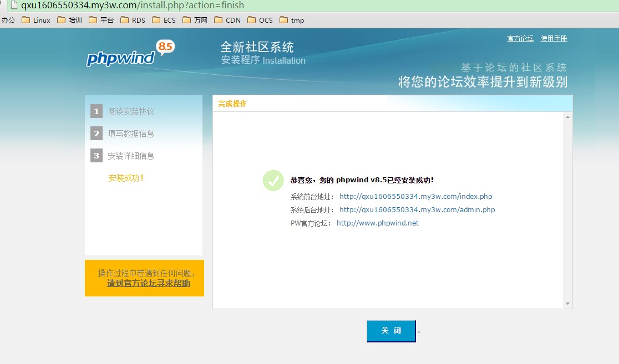Open the OCS bookmarks folder
This screenshot has width=619, height=364.
(x=260, y=20)
